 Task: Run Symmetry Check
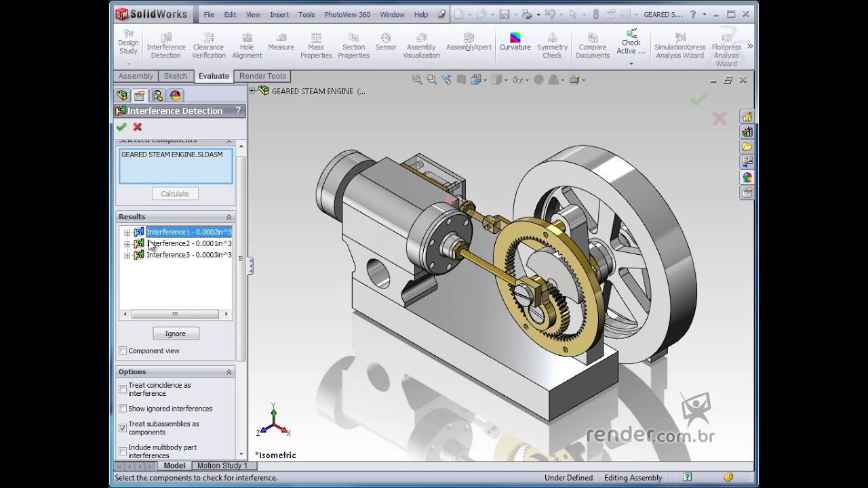[552, 45]
